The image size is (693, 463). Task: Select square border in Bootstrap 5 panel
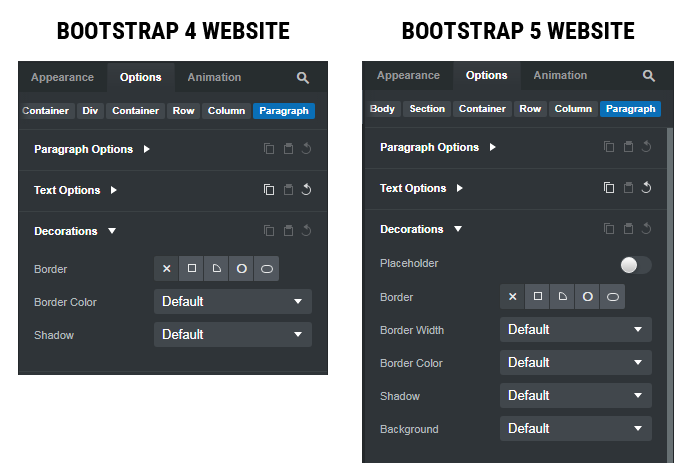(x=537, y=296)
